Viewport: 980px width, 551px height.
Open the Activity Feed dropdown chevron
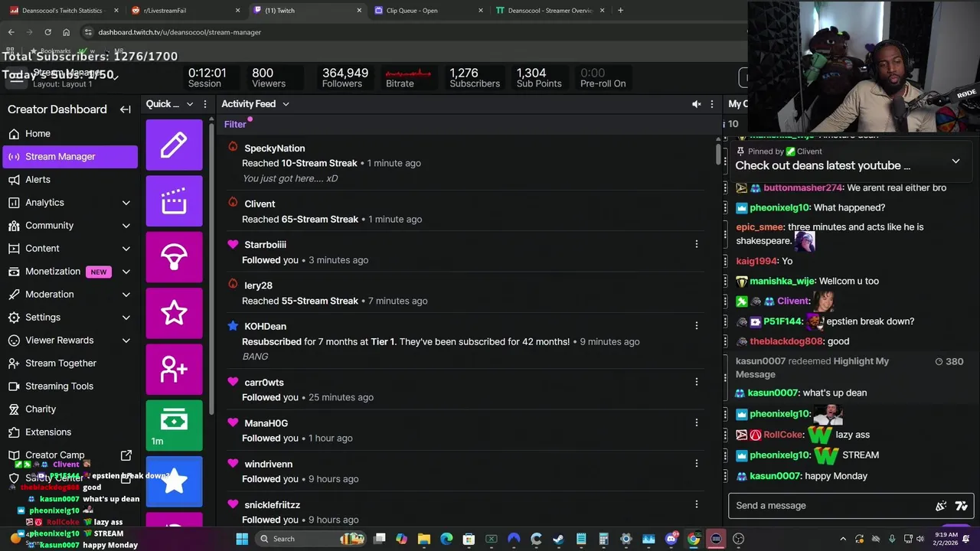[x=286, y=104]
